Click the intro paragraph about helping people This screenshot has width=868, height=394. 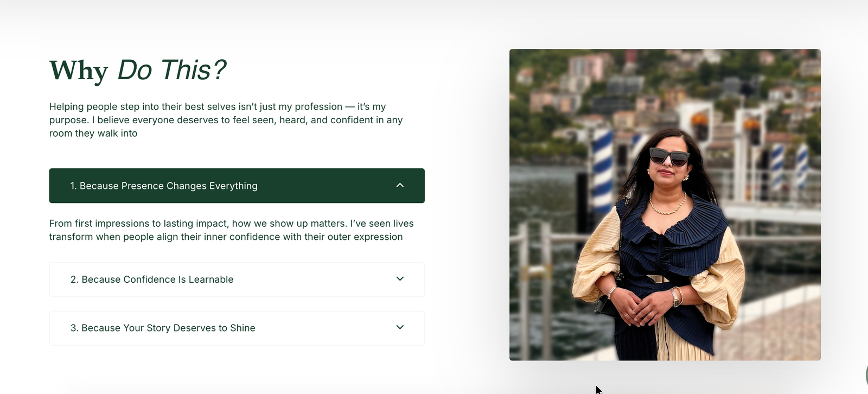click(x=226, y=120)
